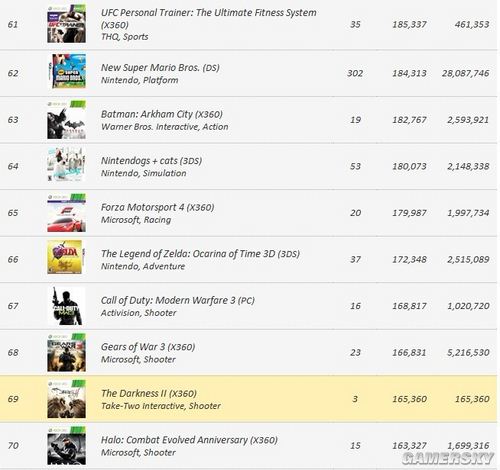Image resolution: width=500 pixels, height=470 pixels.
Task: Select Modern Warfare 3 PC box art
Action: 67,306
